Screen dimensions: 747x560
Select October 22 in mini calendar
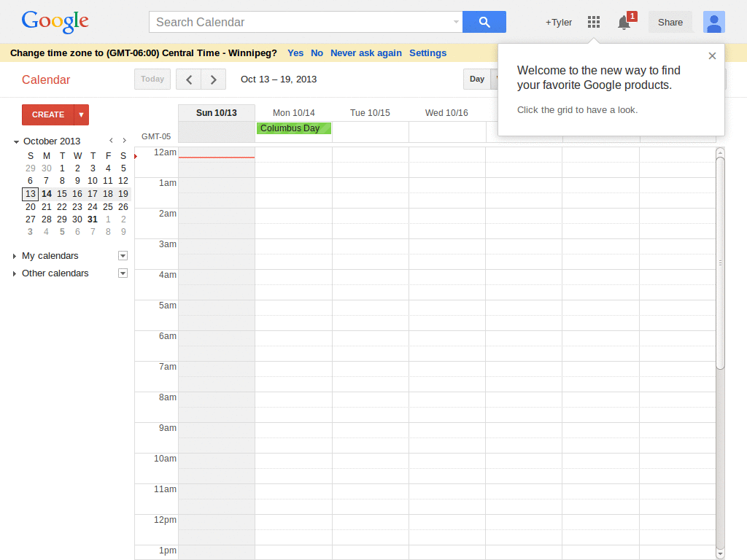pos(62,206)
